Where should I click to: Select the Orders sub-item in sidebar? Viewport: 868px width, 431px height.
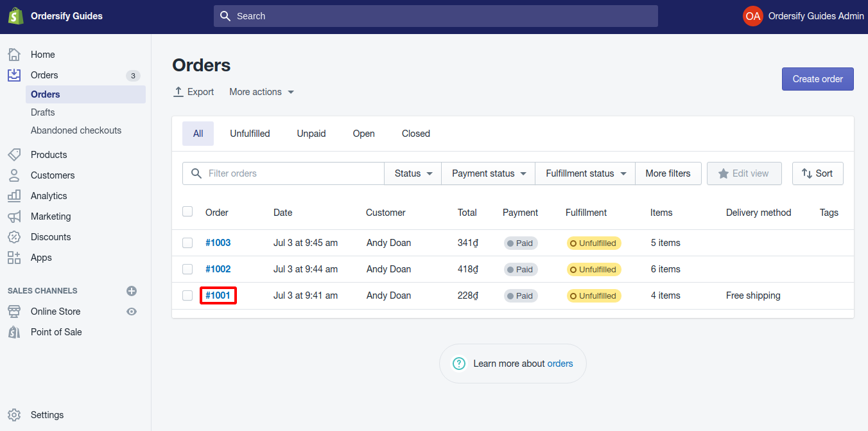pyautogui.click(x=85, y=94)
